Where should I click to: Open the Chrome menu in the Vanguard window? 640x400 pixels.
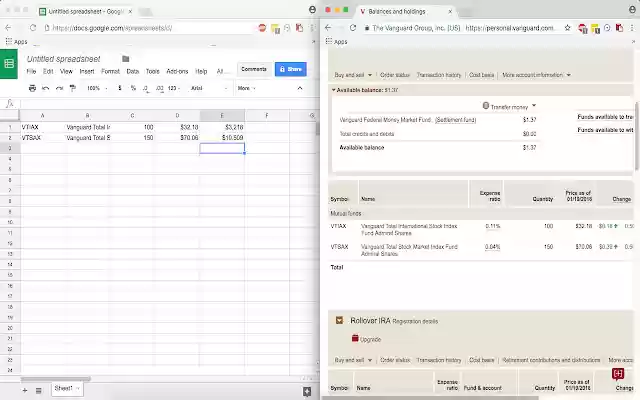coord(633,28)
